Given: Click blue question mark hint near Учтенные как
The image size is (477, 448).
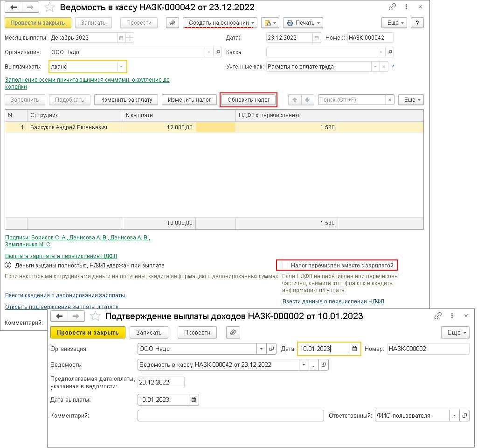Looking at the screenshot, I should click(393, 67).
